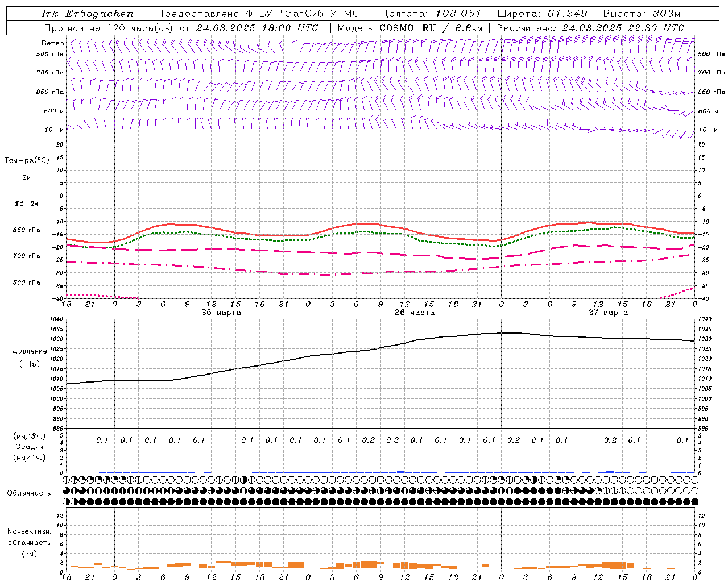Click the Конвективн. convective cloud label
Viewport: 728px width, 582px height.
(29, 531)
